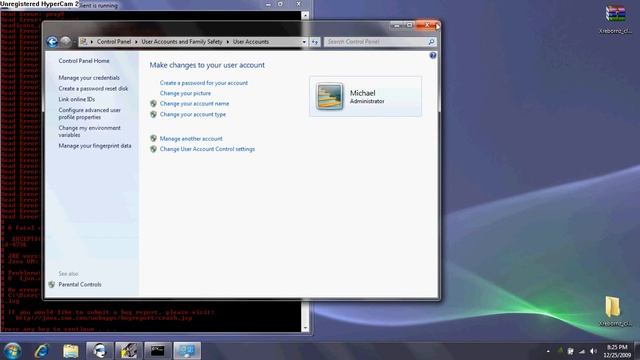
Task: Open Parental Controls link
Action: [80, 284]
